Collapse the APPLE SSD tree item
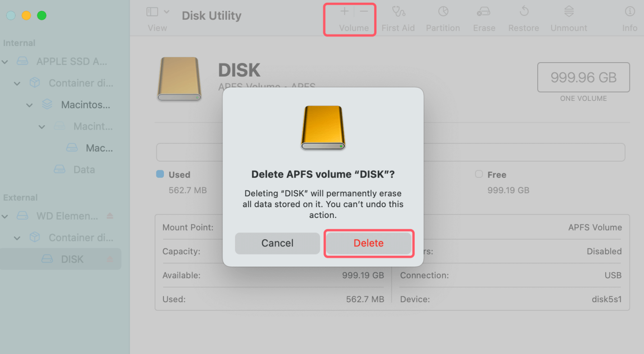Screen dimensions: 644x354 point(5,61)
